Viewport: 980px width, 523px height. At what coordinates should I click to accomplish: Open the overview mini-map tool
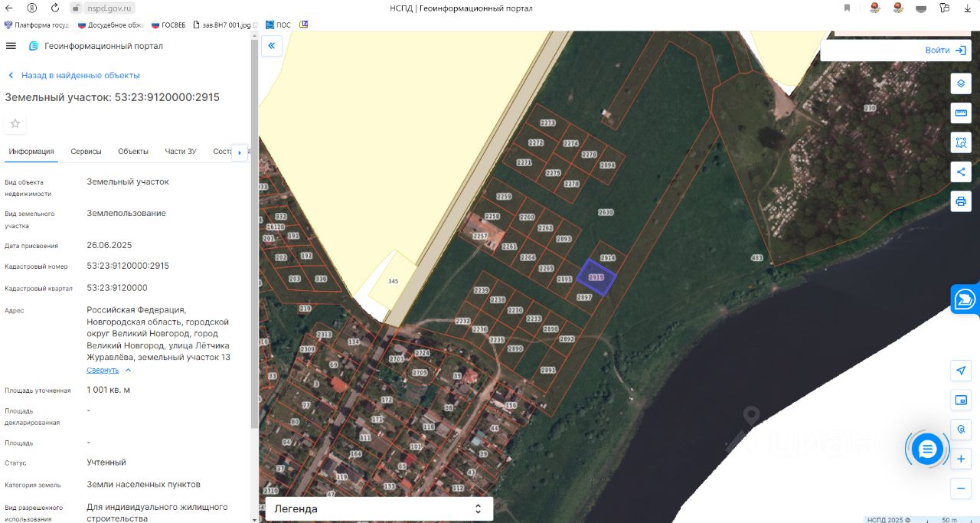(961, 400)
